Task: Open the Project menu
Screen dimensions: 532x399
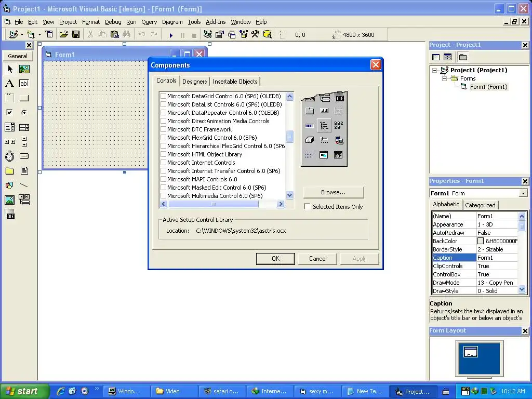Action: [x=68, y=22]
